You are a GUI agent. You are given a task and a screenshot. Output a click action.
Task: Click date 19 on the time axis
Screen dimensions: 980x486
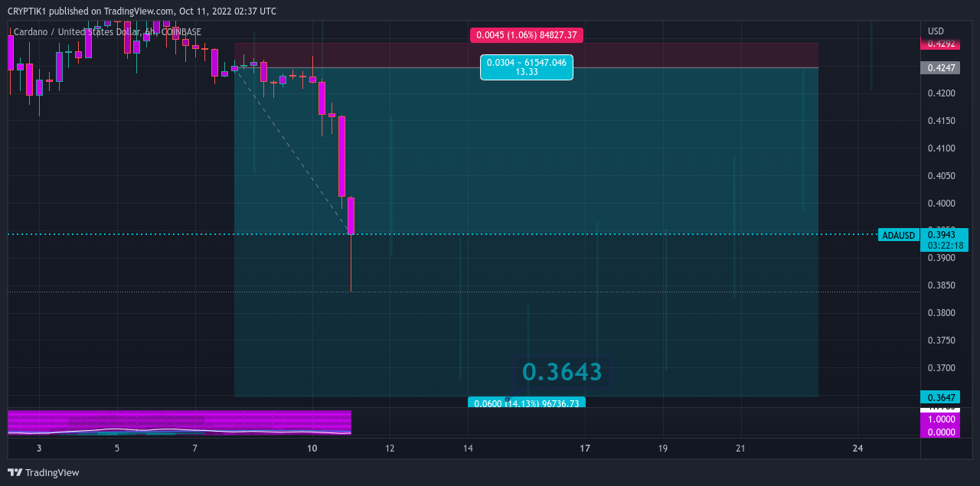pyautogui.click(x=663, y=448)
